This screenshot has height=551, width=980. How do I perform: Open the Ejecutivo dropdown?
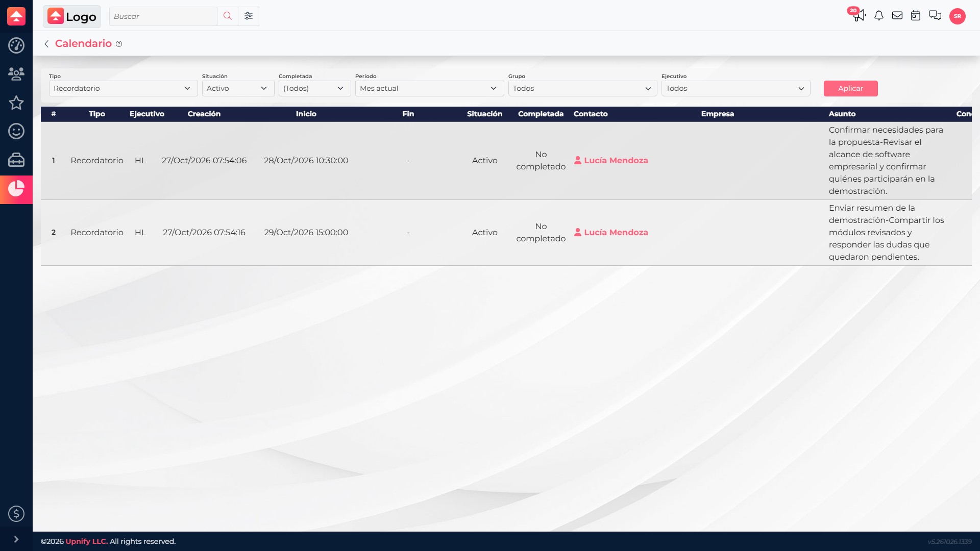point(736,88)
